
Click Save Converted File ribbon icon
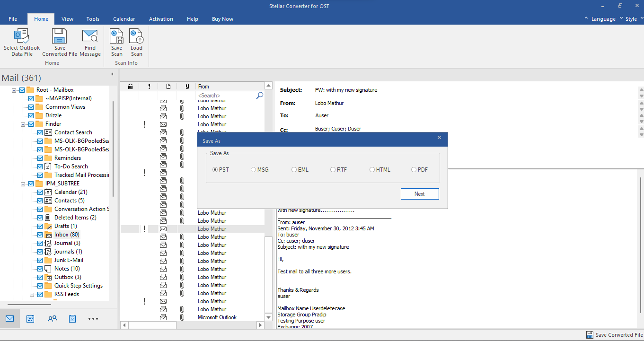[x=60, y=36]
